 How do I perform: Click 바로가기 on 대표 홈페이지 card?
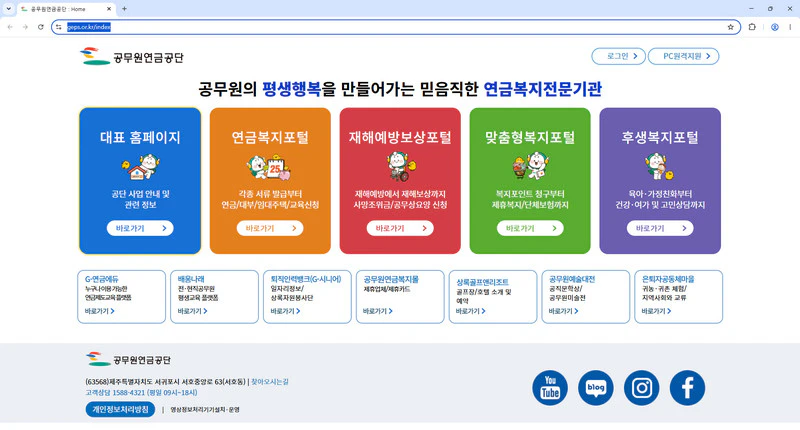[140, 228]
